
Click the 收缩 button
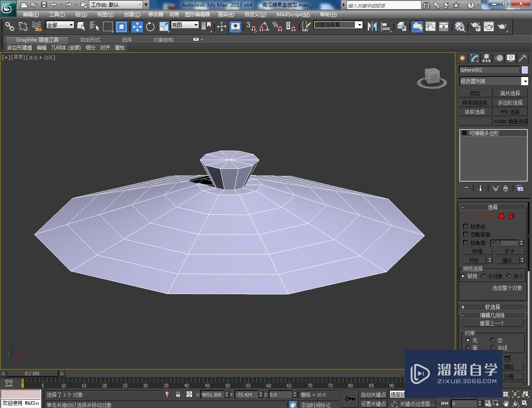pos(477,251)
